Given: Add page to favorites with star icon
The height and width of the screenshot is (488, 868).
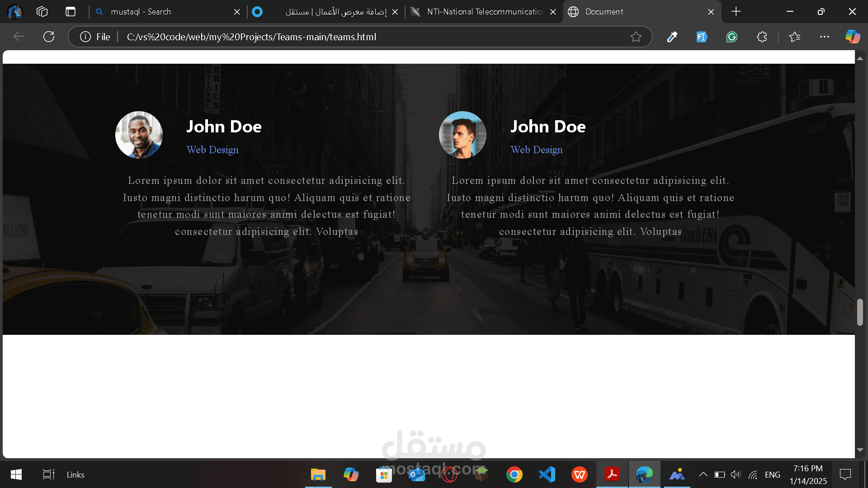Looking at the screenshot, I should coord(636,37).
